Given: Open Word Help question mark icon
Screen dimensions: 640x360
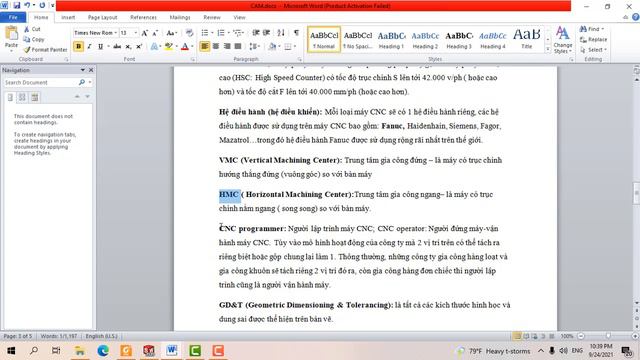Looking at the screenshot, I should point(636,17).
